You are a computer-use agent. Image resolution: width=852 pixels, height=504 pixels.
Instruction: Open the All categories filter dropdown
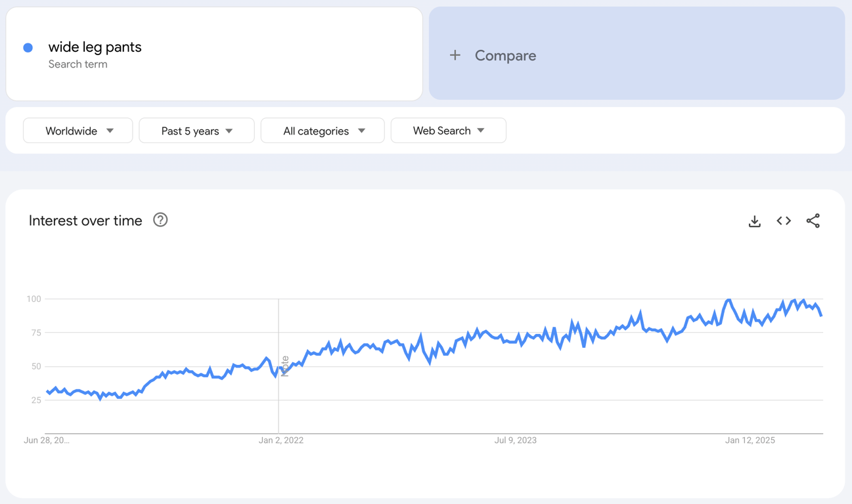click(x=323, y=131)
